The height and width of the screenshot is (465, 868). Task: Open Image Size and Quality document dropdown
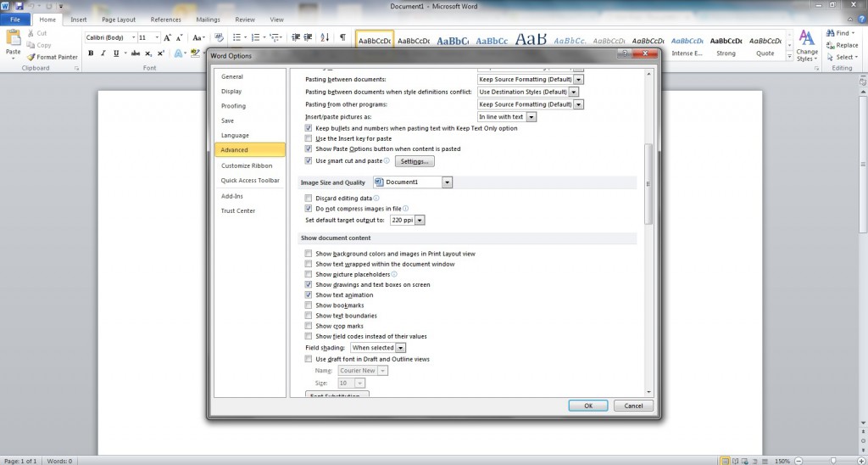448,182
